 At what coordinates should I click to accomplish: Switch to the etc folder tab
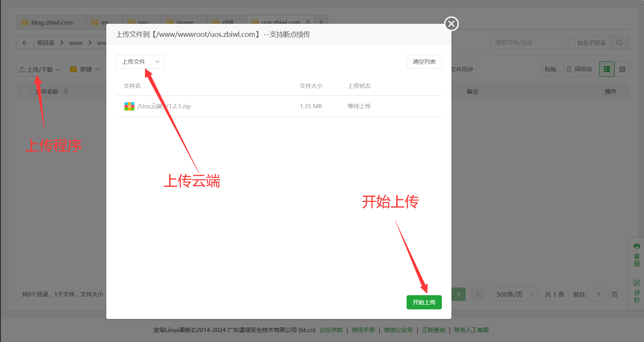pyautogui.click(x=104, y=22)
